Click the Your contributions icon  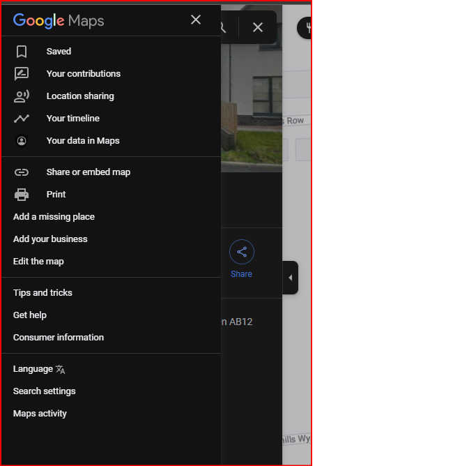pos(22,74)
